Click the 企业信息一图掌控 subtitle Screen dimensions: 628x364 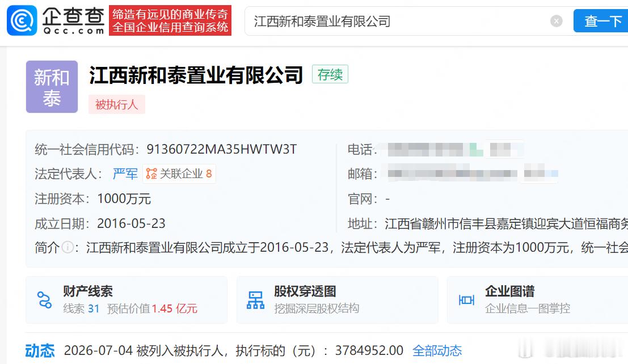tap(528, 309)
